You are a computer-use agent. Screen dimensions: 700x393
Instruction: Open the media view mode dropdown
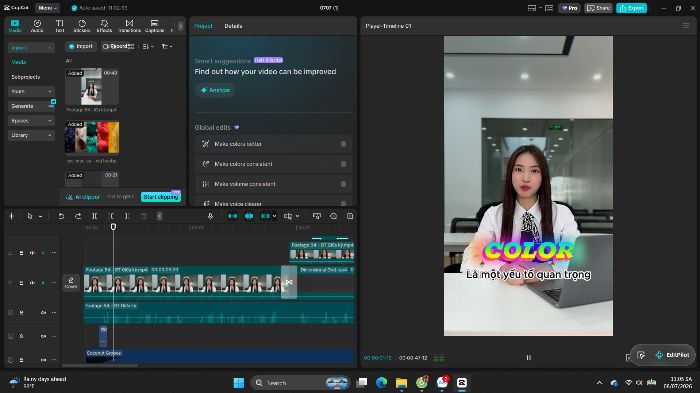148,46
